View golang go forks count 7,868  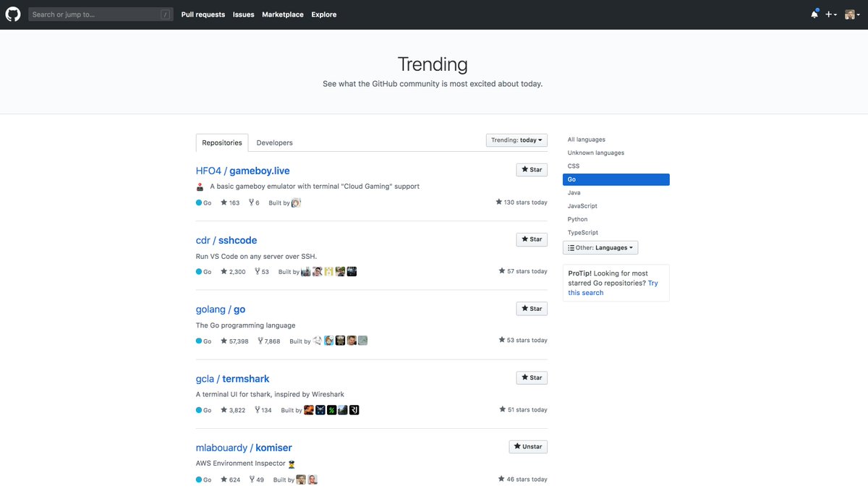tap(268, 341)
